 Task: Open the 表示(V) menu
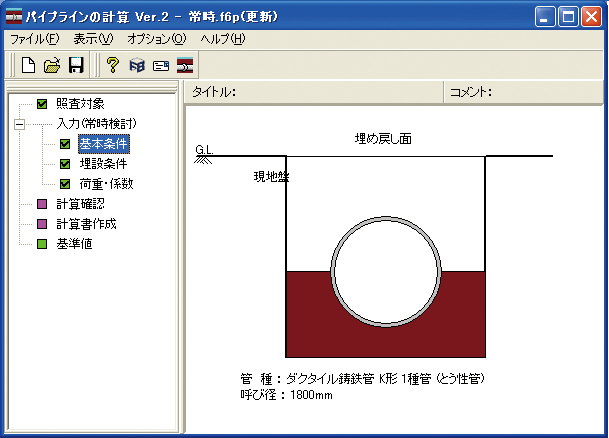pos(93,39)
